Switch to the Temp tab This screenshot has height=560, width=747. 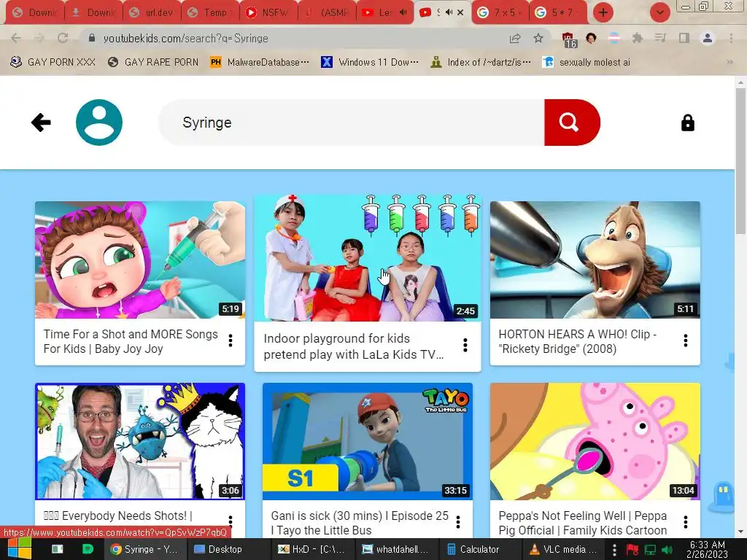coord(210,12)
